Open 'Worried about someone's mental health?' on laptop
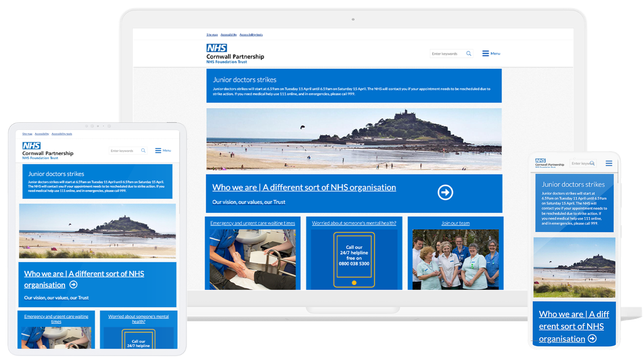 pos(354,223)
